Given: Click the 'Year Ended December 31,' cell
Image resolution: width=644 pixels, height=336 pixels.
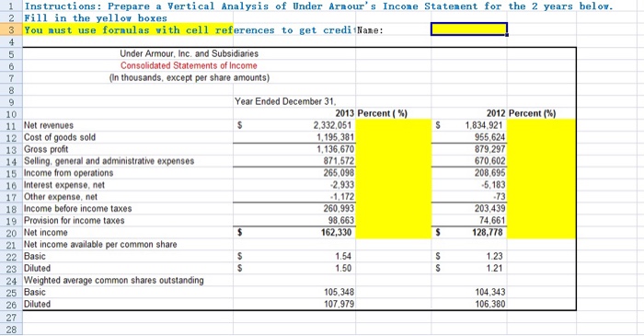Looking at the screenshot, I should pyautogui.click(x=285, y=101).
